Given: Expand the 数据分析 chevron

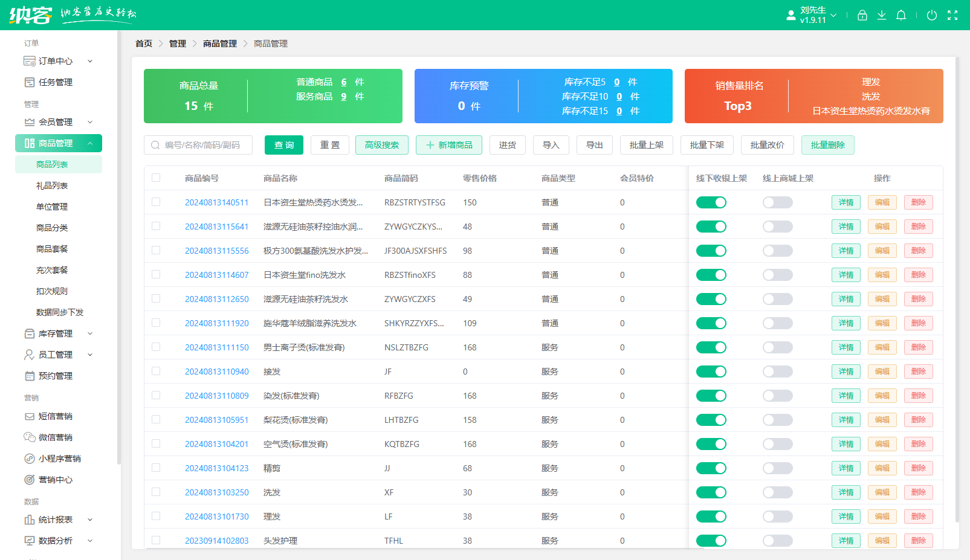Looking at the screenshot, I should coord(90,541).
